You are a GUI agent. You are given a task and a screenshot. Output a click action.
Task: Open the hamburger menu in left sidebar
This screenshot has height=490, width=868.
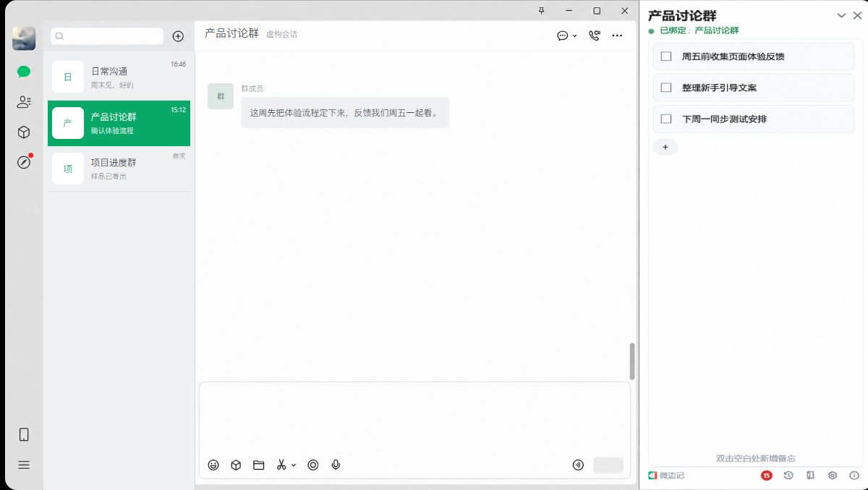coord(24,465)
